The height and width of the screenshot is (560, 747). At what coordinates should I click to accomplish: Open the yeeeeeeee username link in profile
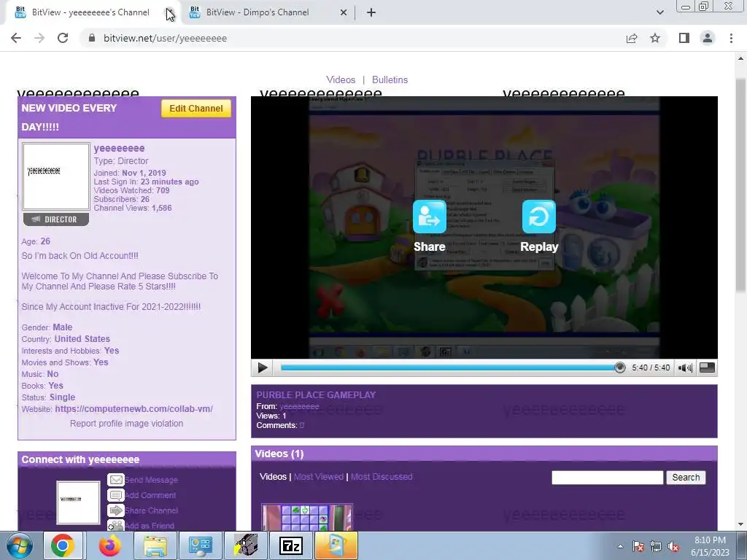coord(119,148)
